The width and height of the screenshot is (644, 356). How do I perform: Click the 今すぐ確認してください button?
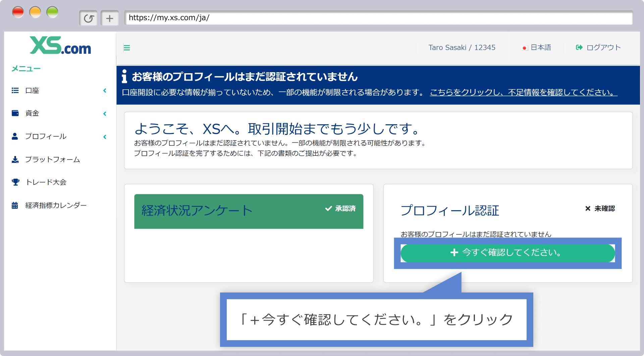point(507,253)
